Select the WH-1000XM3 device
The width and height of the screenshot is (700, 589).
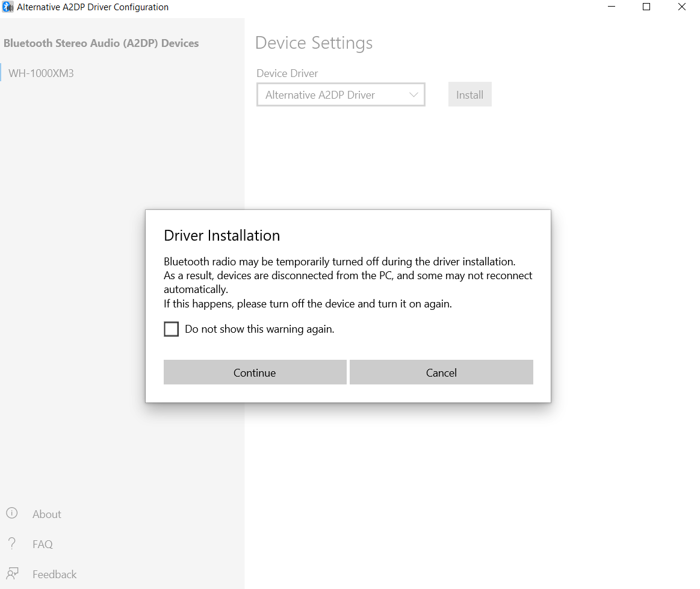coord(41,73)
